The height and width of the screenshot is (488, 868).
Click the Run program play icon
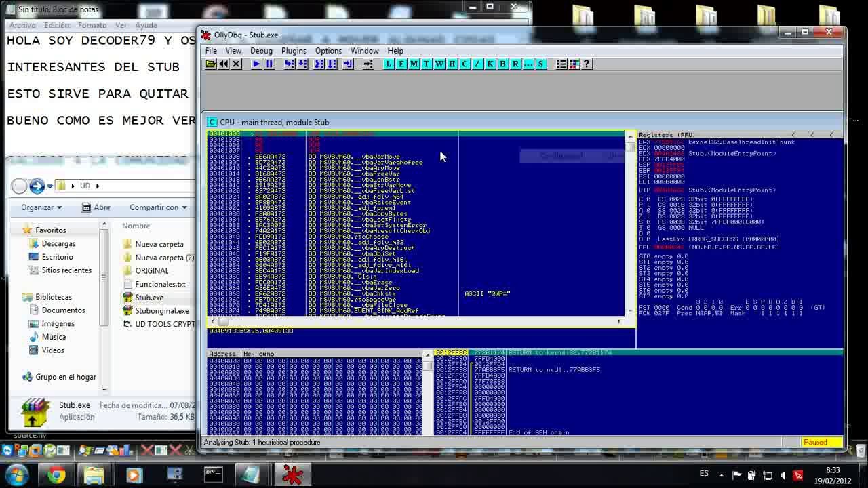[256, 64]
